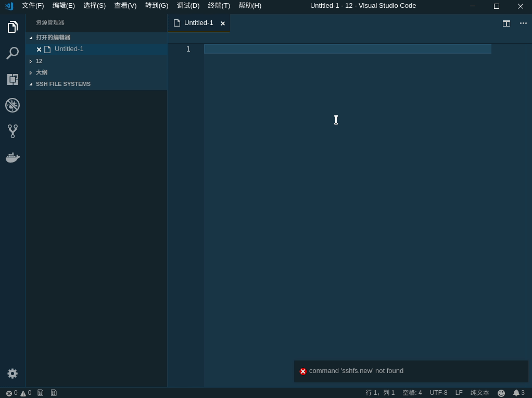Click line 1 in the editor
Screen dimensions: 532x398
pos(347,49)
